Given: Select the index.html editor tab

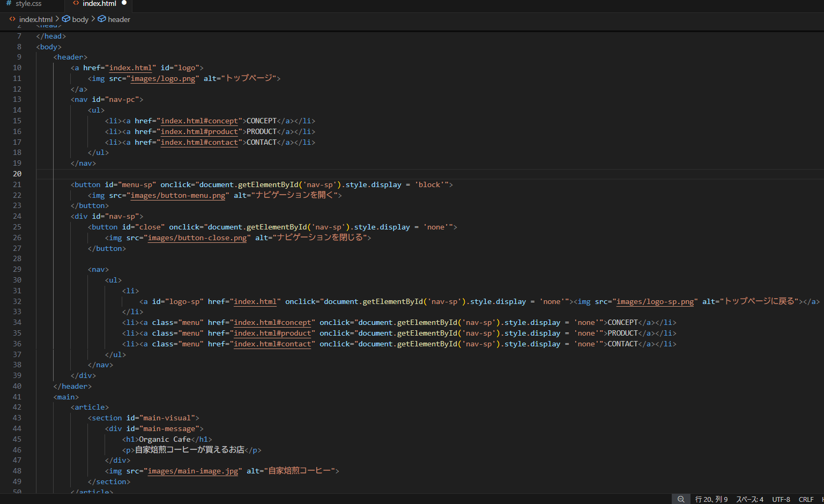Looking at the screenshot, I should point(99,4).
